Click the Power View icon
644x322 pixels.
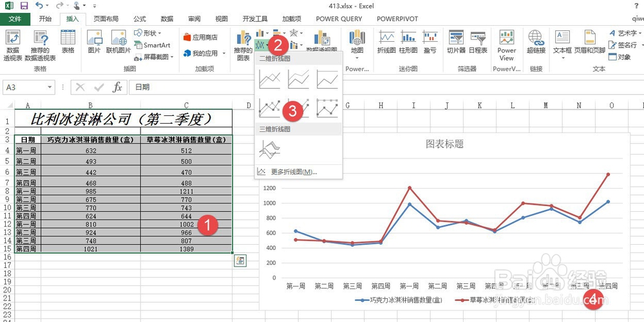point(506,45)
